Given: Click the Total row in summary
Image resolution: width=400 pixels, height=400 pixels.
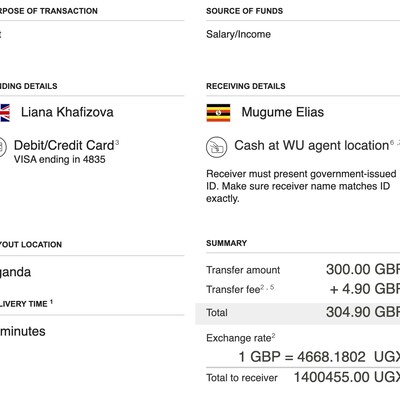Looking at the screenshot, I should click(x=298, y=313).
